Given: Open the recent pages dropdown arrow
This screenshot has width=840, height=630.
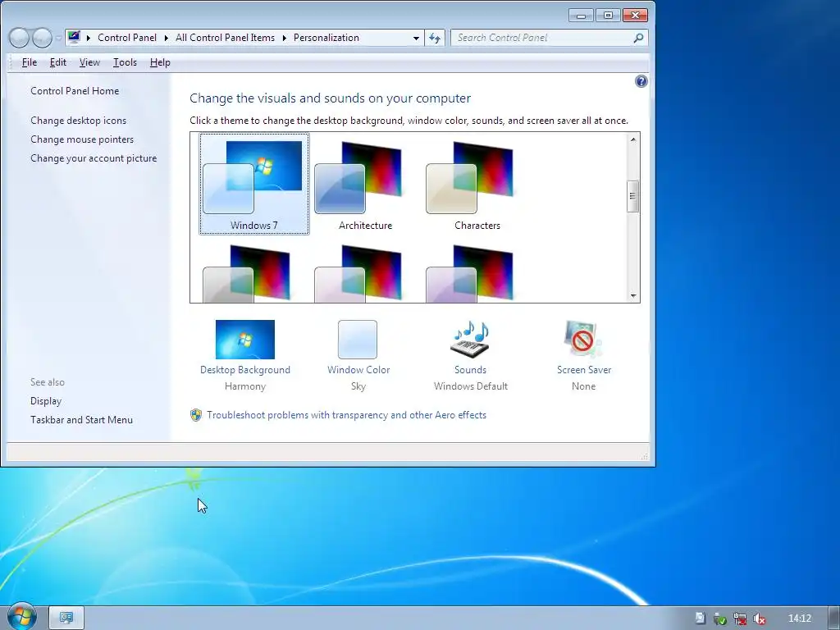Looking at the screenshot, I should [x=58, y=38].
